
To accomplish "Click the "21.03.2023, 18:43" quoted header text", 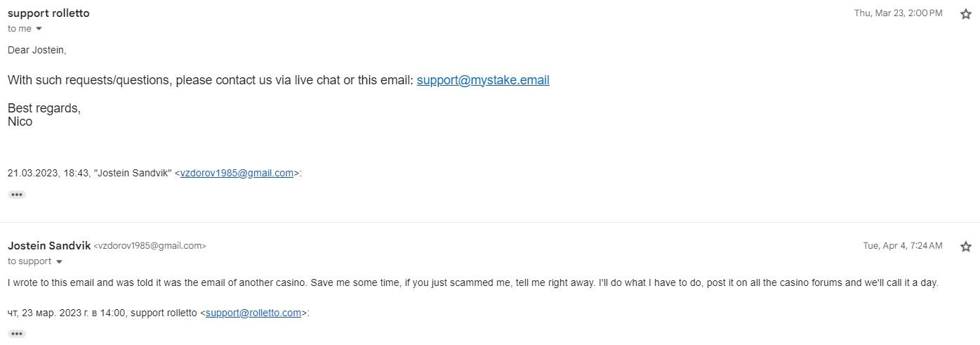I will 63,173.
